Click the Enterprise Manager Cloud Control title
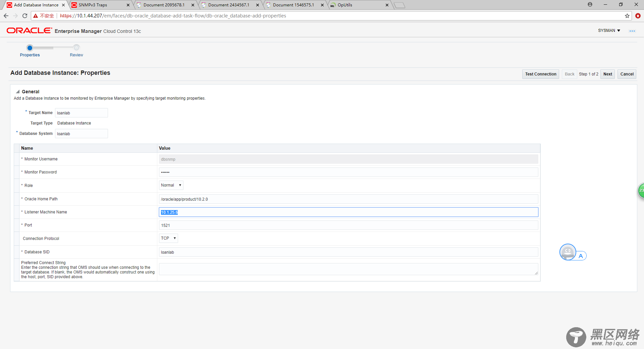 [x=98, y=31]
